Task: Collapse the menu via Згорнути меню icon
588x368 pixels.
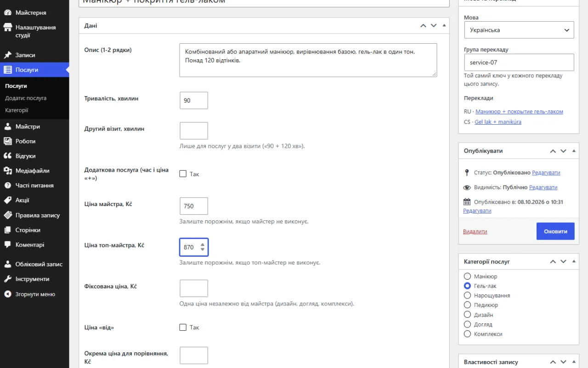Action: pos(8,294)
